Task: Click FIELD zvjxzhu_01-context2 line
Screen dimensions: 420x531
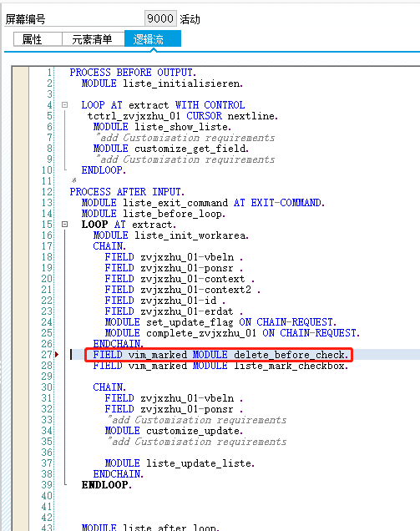Action: [183, 290]
